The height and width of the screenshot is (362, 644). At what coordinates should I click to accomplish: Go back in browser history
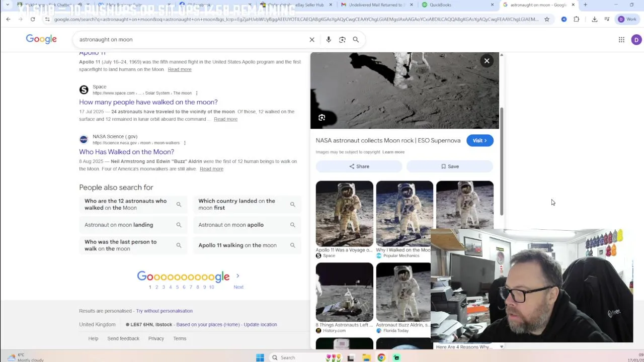pos(8,19)
